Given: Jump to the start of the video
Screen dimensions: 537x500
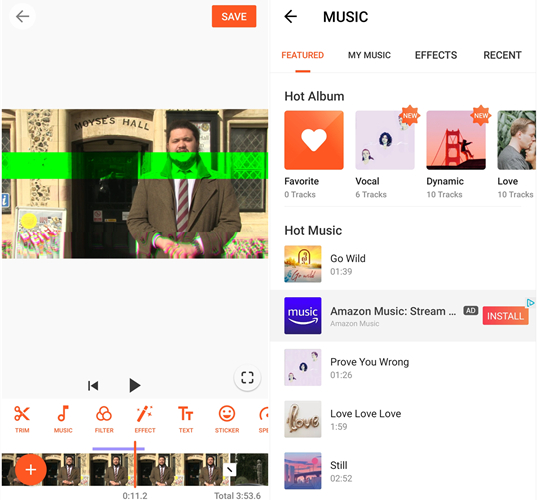Looking at the screenshot, I should (x=93, y=386).
